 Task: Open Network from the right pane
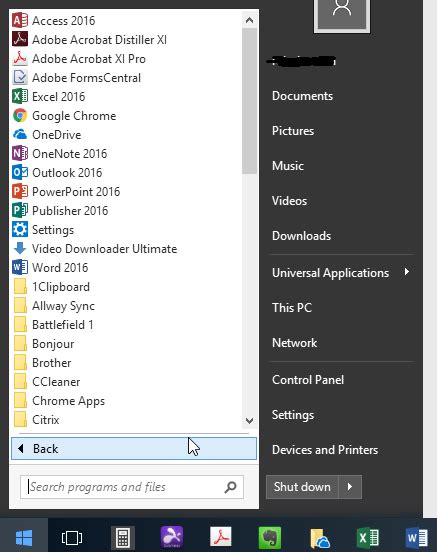(x=294, y=343)
